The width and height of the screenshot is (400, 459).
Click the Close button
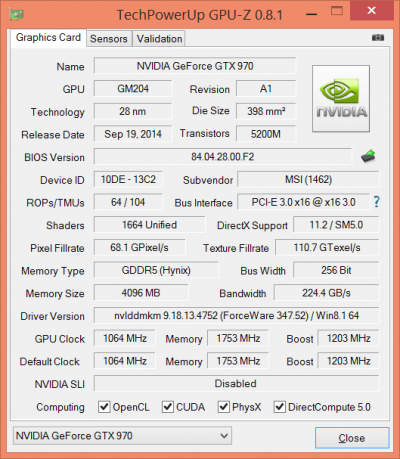tap(352, 438)
